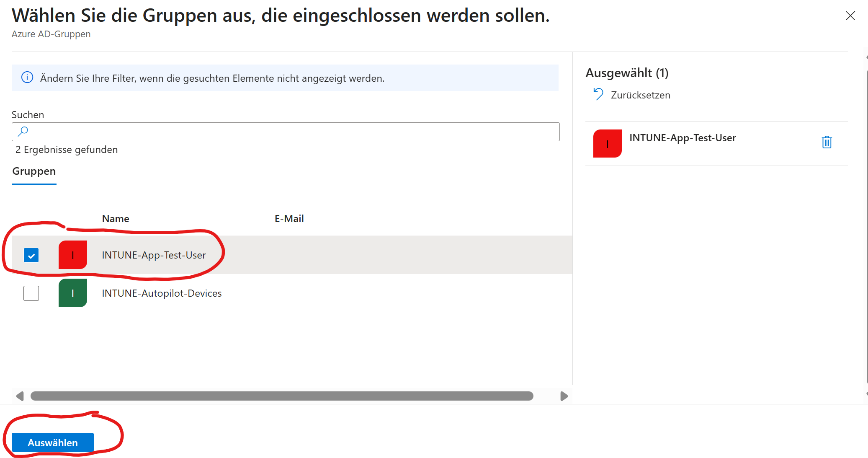This screenshot has height=458, width=868.
Task: Switch to the Gruppen tab
Action: (34, 171)
